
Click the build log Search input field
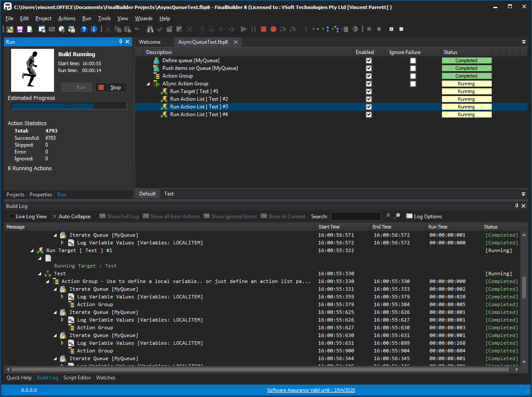pos(355,217)
